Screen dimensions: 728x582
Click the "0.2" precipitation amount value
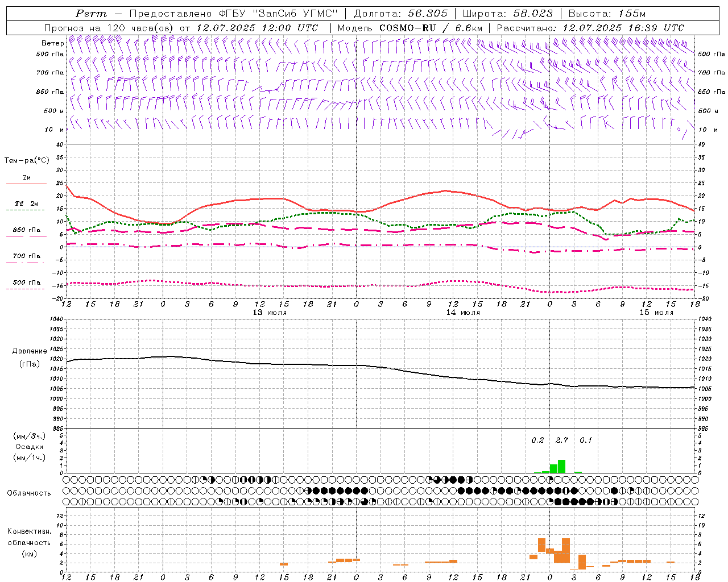537,440
